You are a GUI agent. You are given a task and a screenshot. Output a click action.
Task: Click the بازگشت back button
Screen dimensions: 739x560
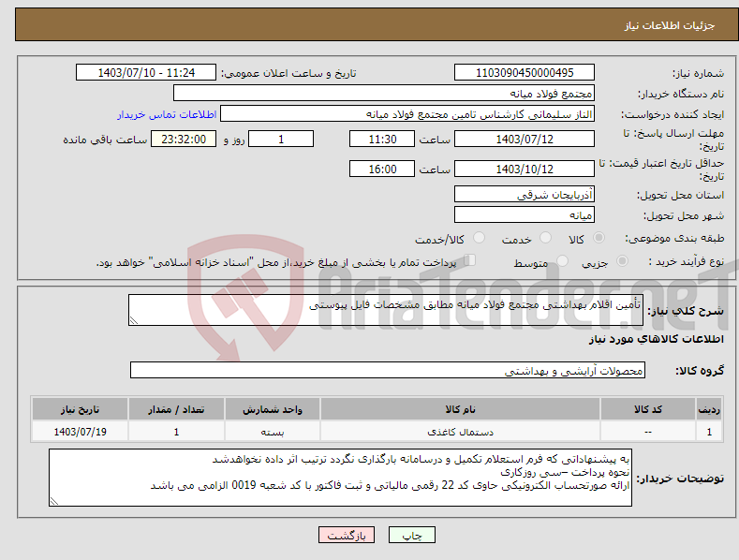point(347,535)
